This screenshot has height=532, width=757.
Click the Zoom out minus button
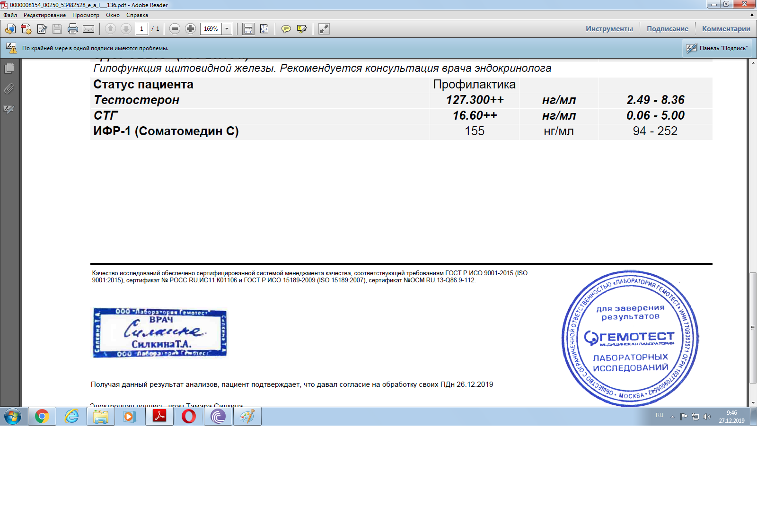click(175, 29)
